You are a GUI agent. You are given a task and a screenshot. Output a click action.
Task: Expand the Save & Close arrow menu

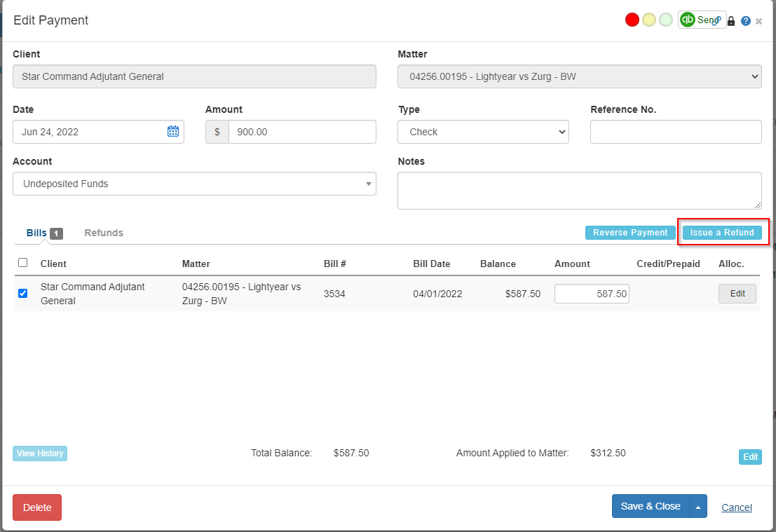pos(697,506)
